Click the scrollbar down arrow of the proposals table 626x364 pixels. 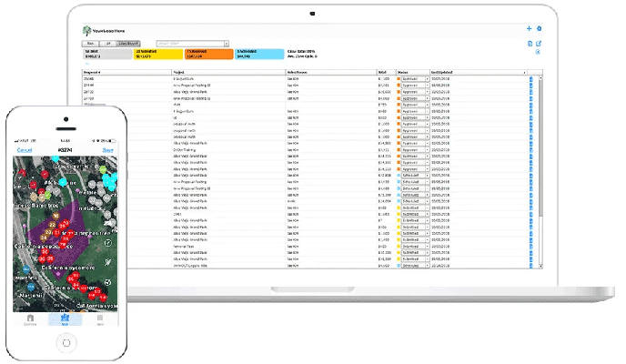540,267
